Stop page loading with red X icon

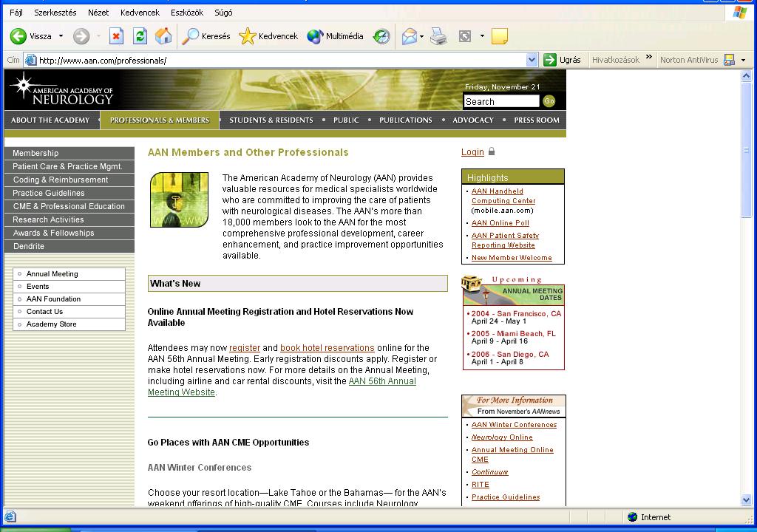click(x=116, y=36)
